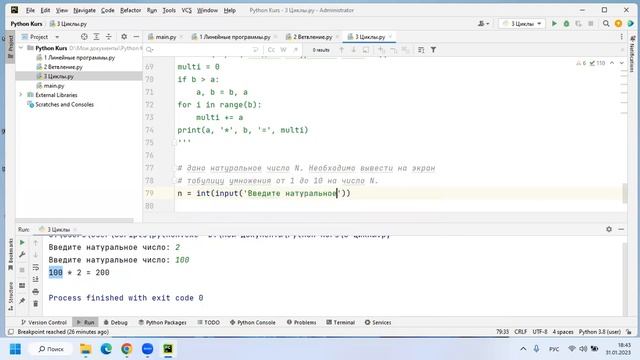Screen dimensions: 640x360
Task: Open Python Console tool window
Action: click(253, 322)
